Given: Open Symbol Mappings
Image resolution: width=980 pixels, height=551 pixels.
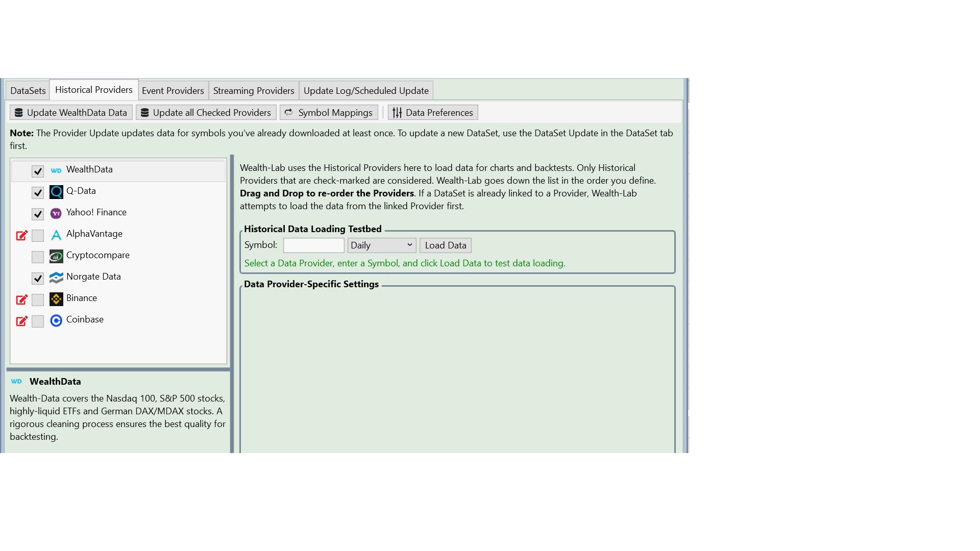Looking at the screenshot, I should coord(329,113).
